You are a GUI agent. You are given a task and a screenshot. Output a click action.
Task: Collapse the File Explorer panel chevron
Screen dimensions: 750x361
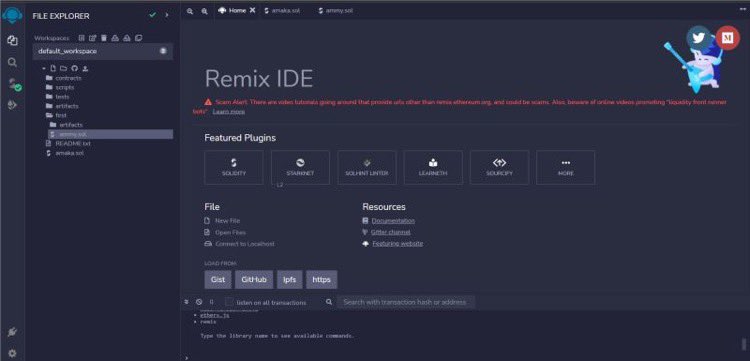(x=166, y=15)
